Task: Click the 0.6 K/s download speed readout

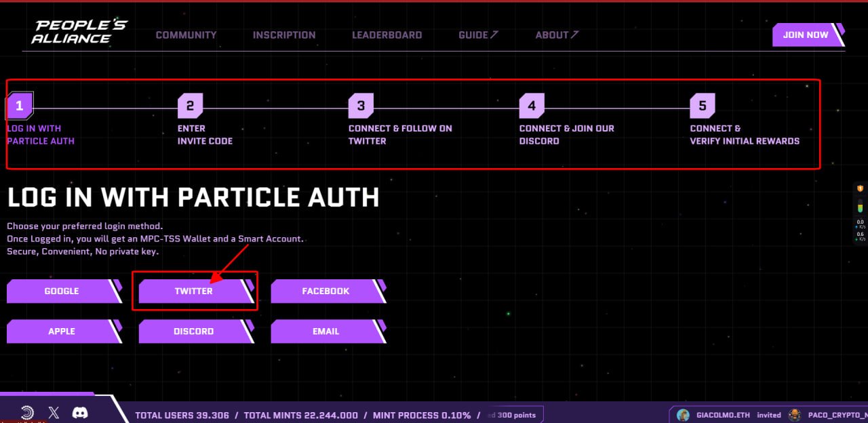Action: tap(861, 237)
